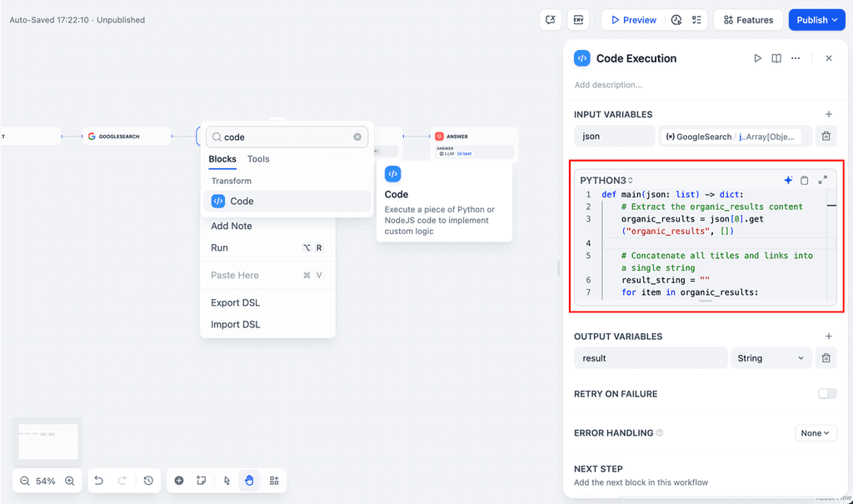853x504 pixels.
Task: Change the result output type from String
Action: (x=771, y=357)
